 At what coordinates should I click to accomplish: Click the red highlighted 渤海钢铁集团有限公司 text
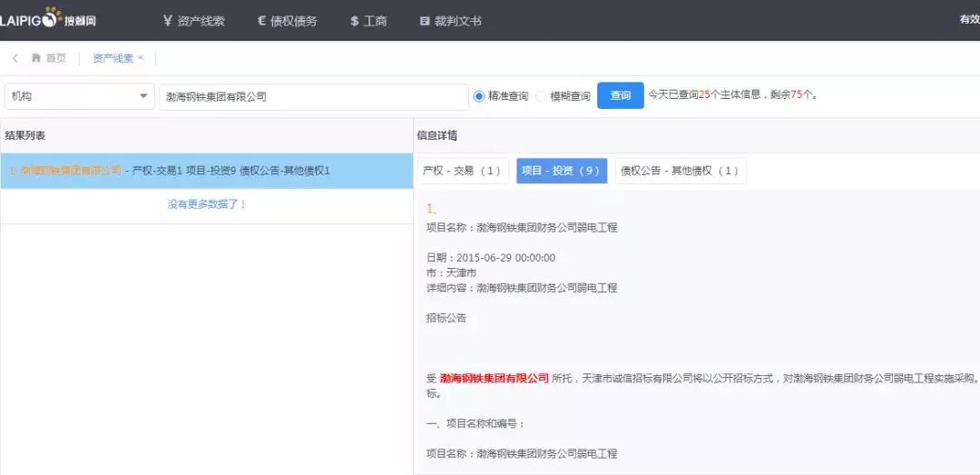tap(495, 378)
